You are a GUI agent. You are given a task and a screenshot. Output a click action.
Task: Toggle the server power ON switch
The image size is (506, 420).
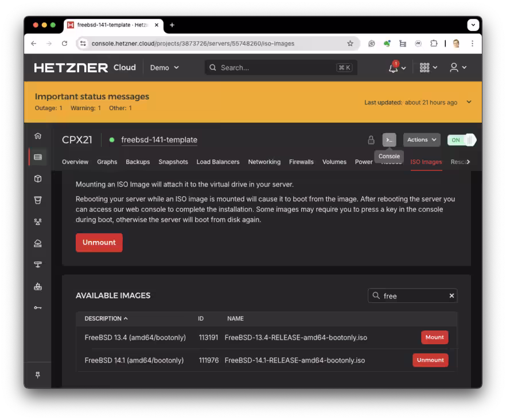(x=461, y=139)
